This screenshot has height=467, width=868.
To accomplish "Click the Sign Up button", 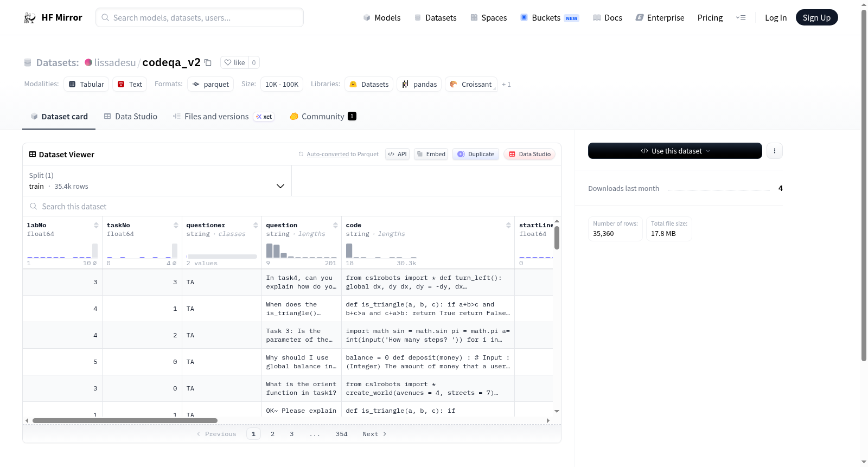I will click(816, 17).
